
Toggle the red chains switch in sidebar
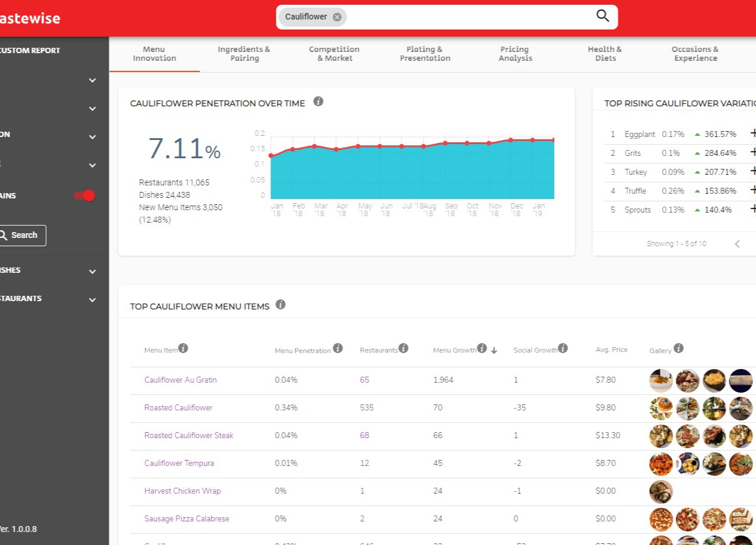click(84, 195)
